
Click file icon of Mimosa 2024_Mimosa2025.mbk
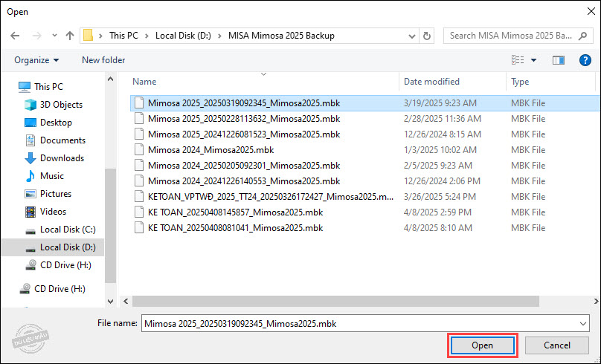point(139,150)
